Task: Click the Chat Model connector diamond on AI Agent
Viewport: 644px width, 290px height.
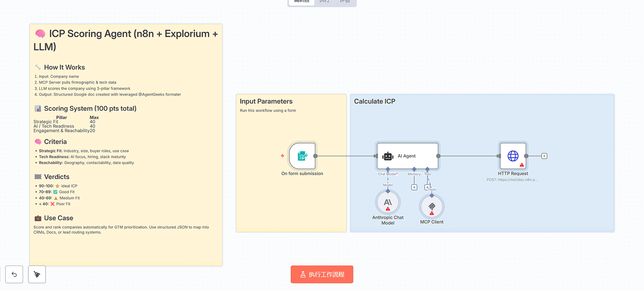Action: [x=388, y=169]
